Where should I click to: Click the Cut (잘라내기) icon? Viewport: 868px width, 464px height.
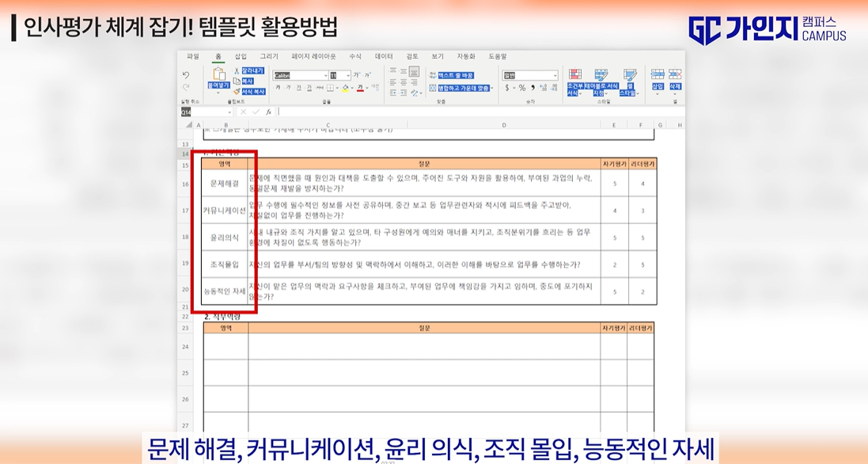click(x=237, y=70)
